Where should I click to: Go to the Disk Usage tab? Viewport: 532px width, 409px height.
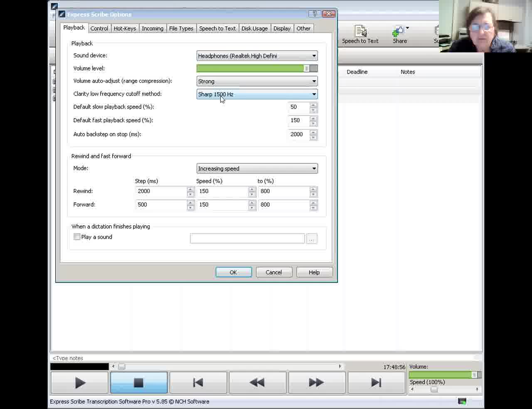point(254,28)
